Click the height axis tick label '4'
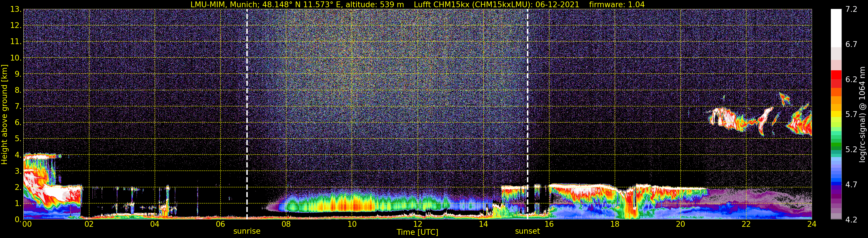868x238 pixels. 18,155
